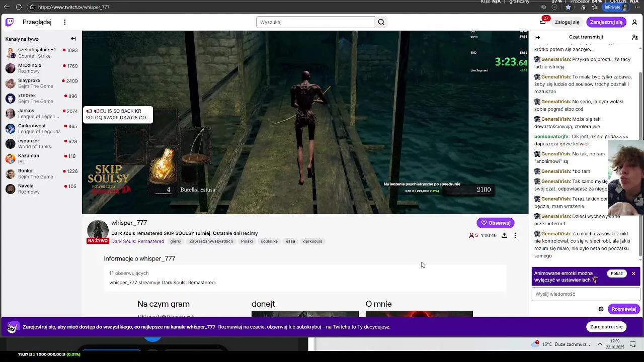Open whisper_777 channel avatar
Image resolution: width=644 pixels, height=362 pixels.
[x=98, y=230]
